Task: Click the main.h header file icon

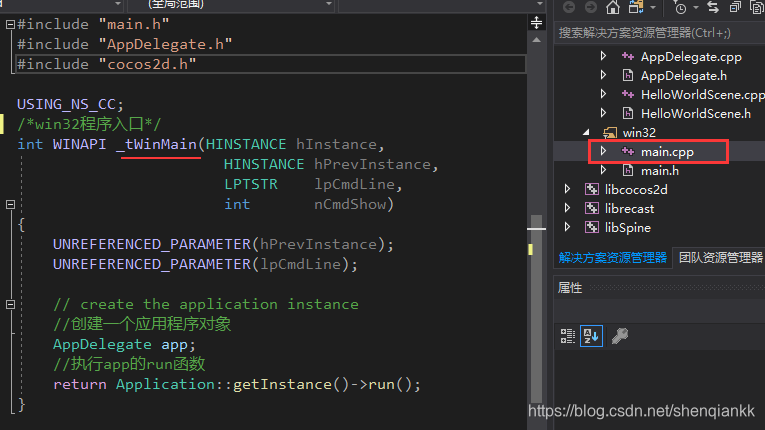Action: (x=628, y=170)
